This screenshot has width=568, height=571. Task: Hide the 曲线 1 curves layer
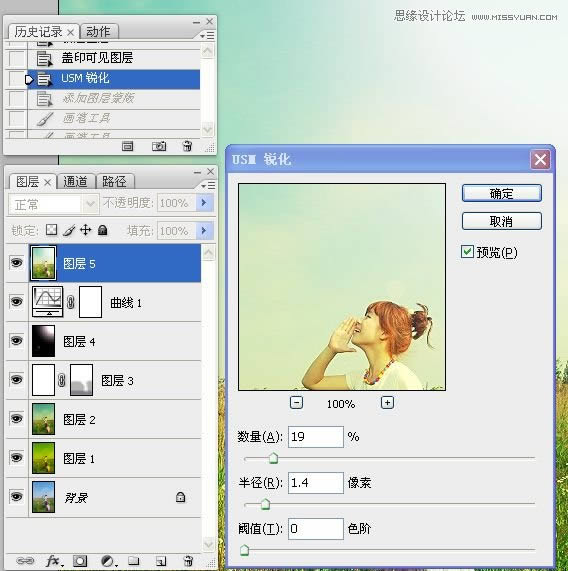(16, 302)
